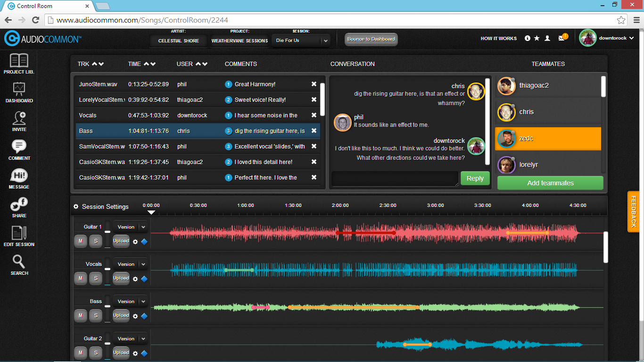
Task: Open the Share social icon
Action: 19,205
